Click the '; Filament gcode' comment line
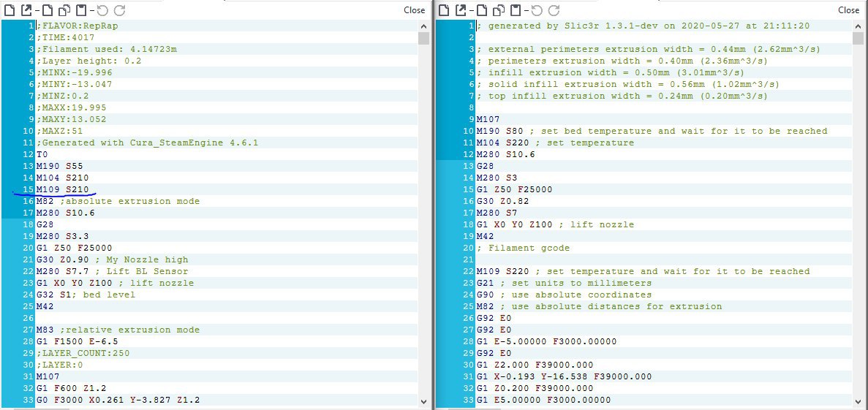This screenshot has height=410, width=868. (x=523, y=248)
